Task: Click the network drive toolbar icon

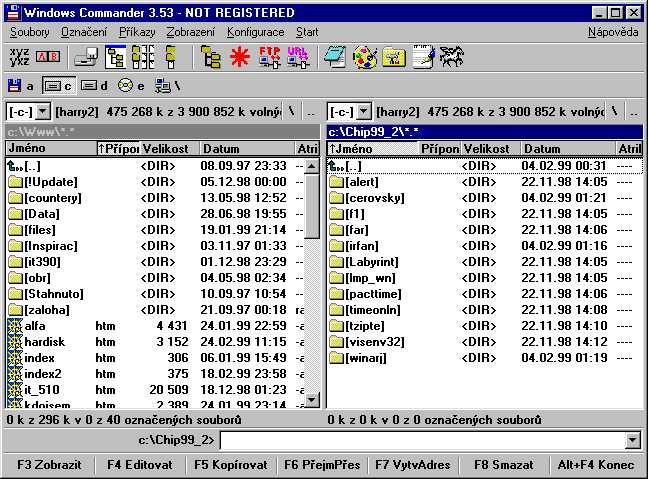Action: (x=86, y=57)
